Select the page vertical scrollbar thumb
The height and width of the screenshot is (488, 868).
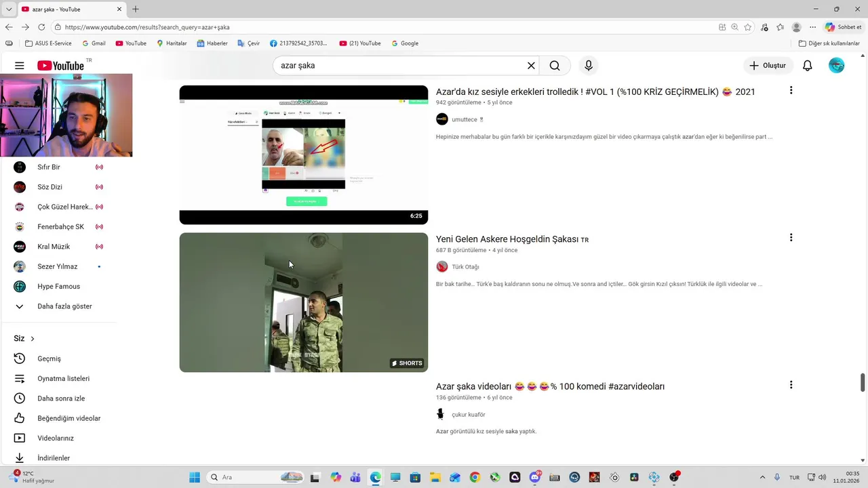863,382
